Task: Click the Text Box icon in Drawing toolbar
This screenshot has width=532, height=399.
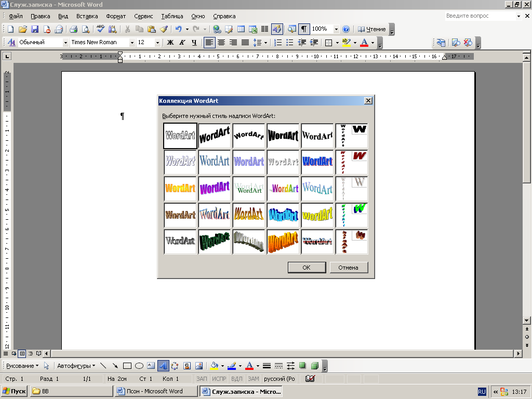Action: click(x=151, y=366)
